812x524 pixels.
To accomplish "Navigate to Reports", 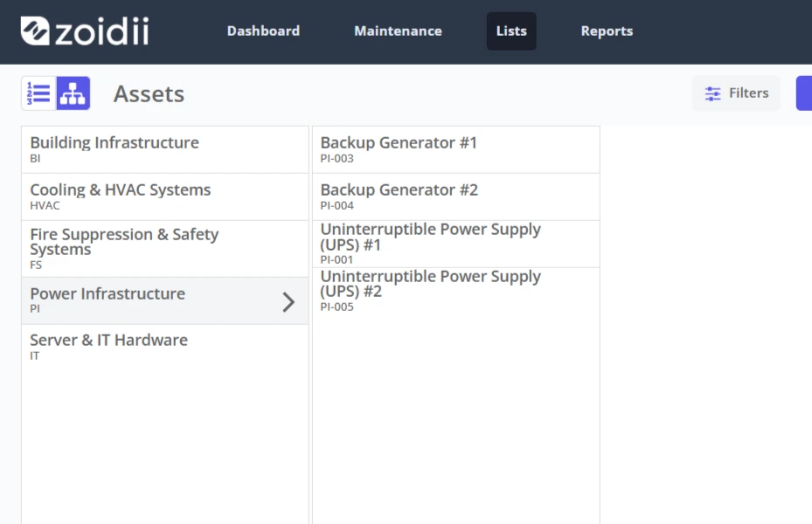I will 607,31.
